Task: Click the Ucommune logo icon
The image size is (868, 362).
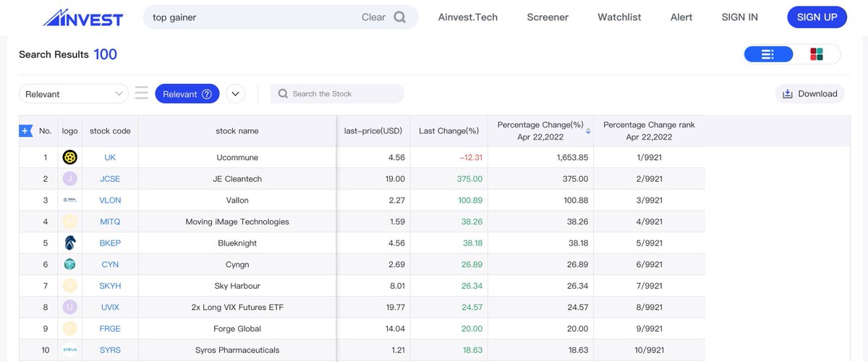Action: click(x=70, y=158)
